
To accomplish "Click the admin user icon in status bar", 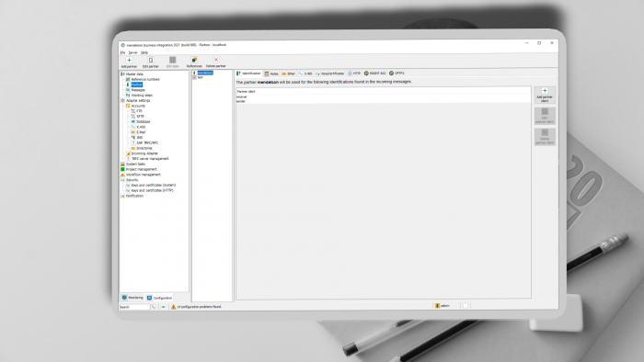I will point(437,306).
